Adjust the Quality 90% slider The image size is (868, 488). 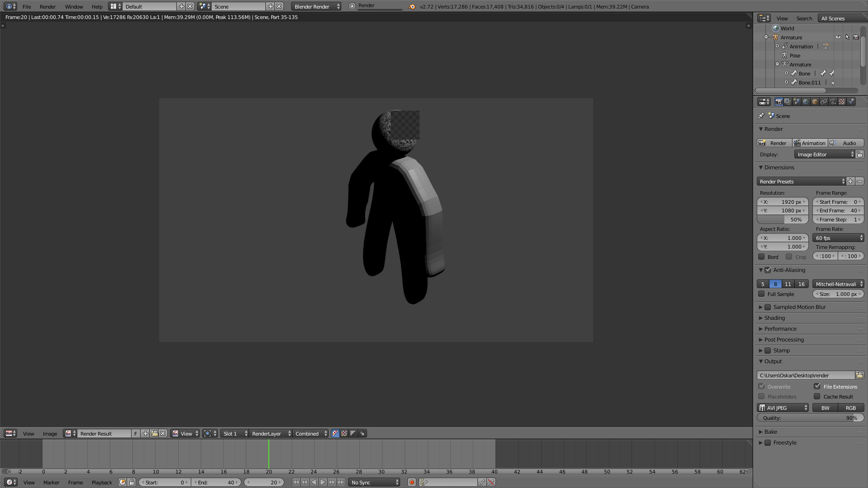tap(810, 418)
